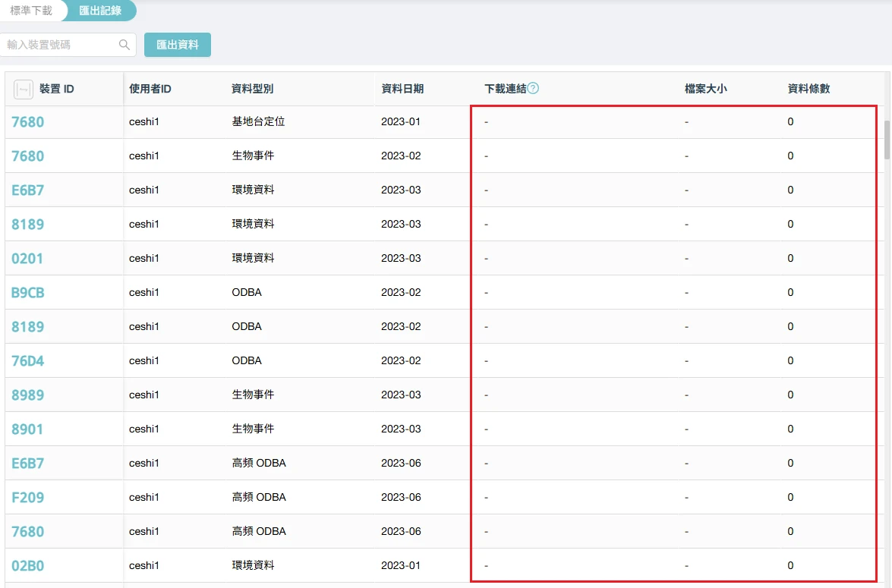Open device ID B9CB
The height and width of the screenshot is (588, 892).
[x=28, y=293]
